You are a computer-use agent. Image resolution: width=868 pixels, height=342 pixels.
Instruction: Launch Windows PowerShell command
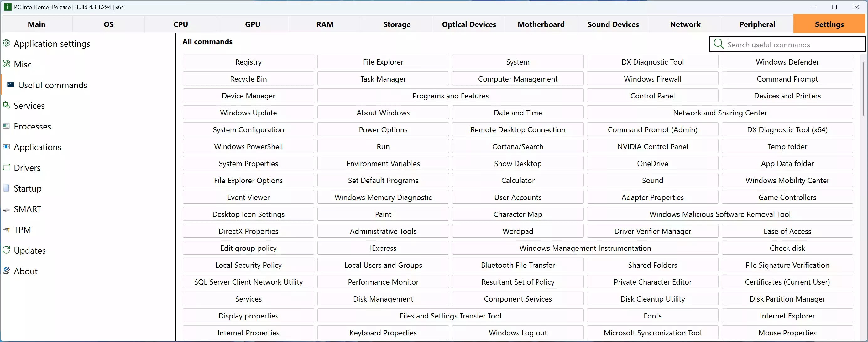(248, 146)
